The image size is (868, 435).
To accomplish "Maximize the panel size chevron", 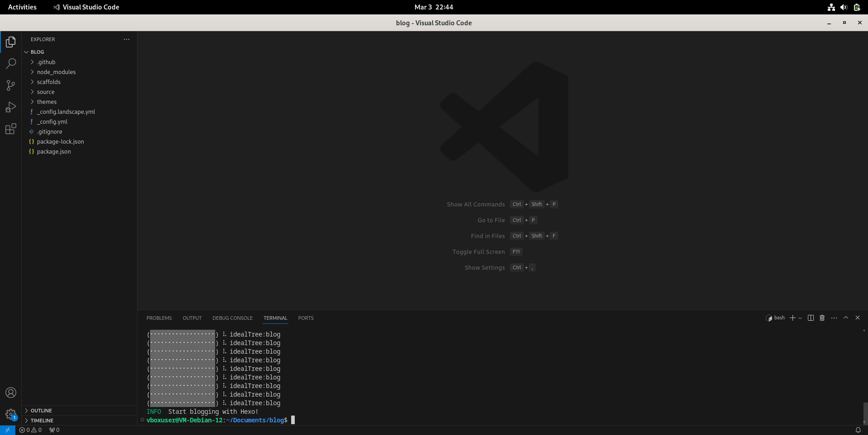I will [846, 318].
